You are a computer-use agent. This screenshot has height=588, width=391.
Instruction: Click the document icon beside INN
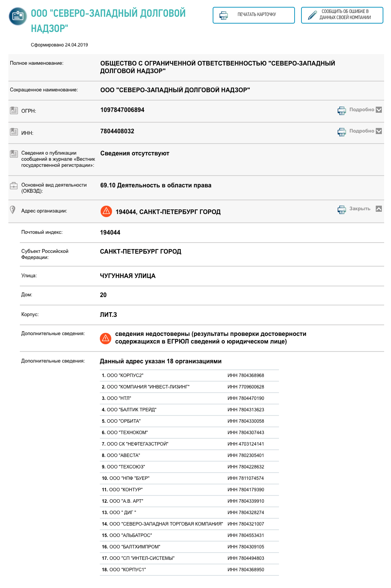(14, 132)
